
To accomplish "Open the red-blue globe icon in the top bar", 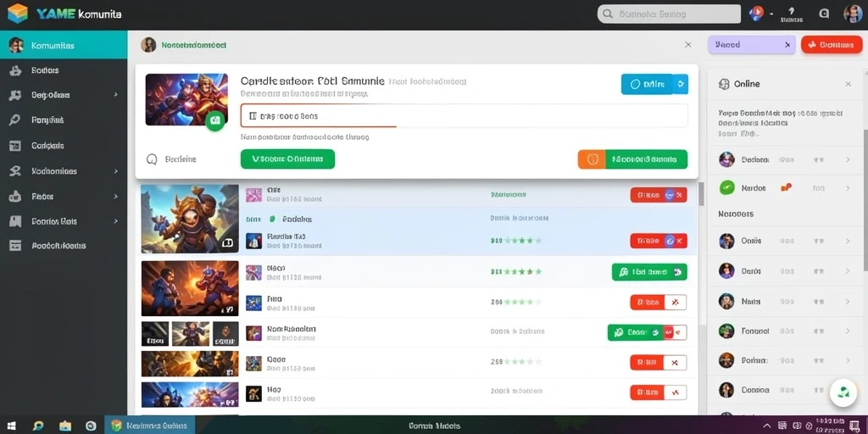I will [x=756, y=14].
